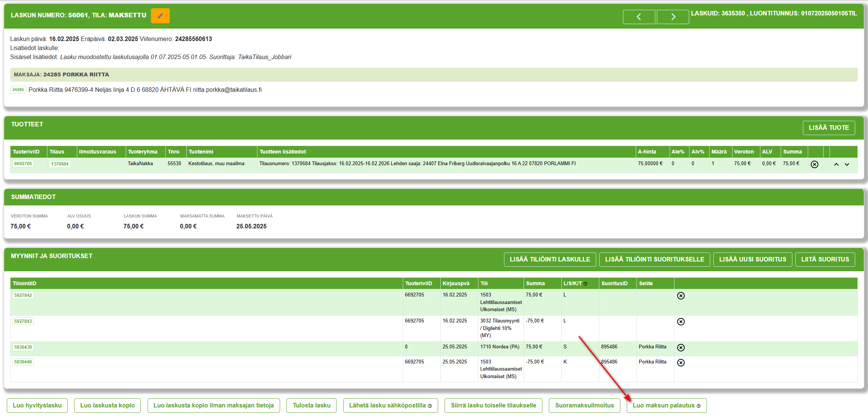Image resolution: width=868 pixels, height=418 pixels.
Task: Open order link 1370684
Action: 59,164
